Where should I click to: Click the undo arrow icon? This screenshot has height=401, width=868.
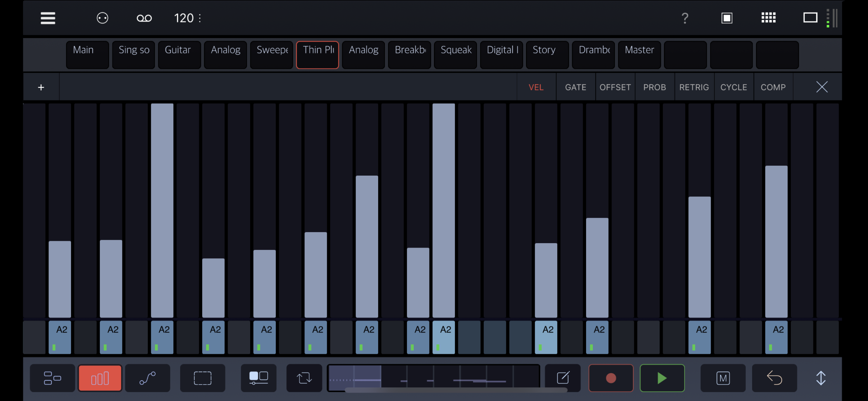774,378
